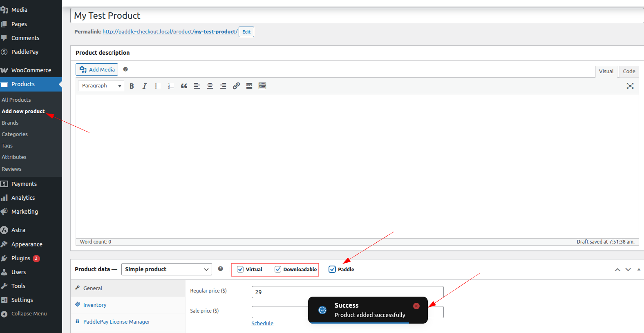Open Payments in the admin sidebar
The width and height of the screenshot is (644, 333).
[x=31, y=184]
